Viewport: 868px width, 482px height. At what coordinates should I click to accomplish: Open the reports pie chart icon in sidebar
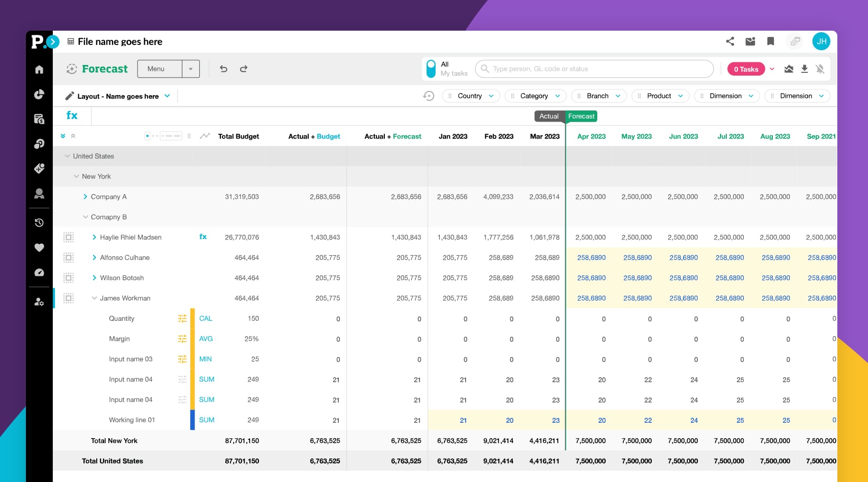click(39, 94)
